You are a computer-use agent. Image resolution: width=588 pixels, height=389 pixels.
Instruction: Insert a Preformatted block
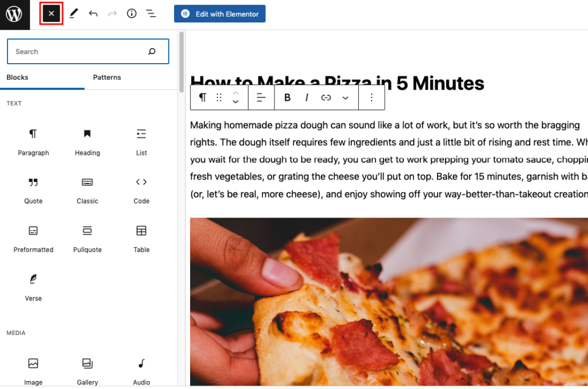[x=33, y=239]
